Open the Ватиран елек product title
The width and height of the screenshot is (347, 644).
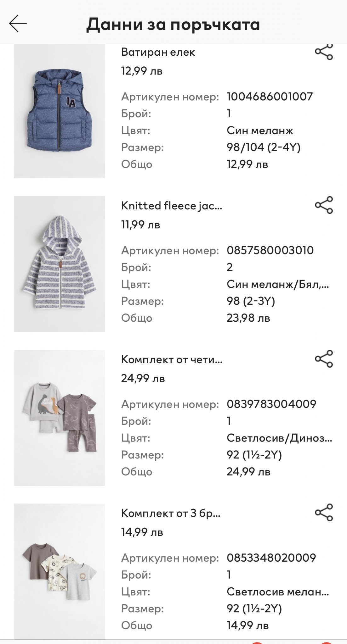pyautogui.click(x=158, y=52)
